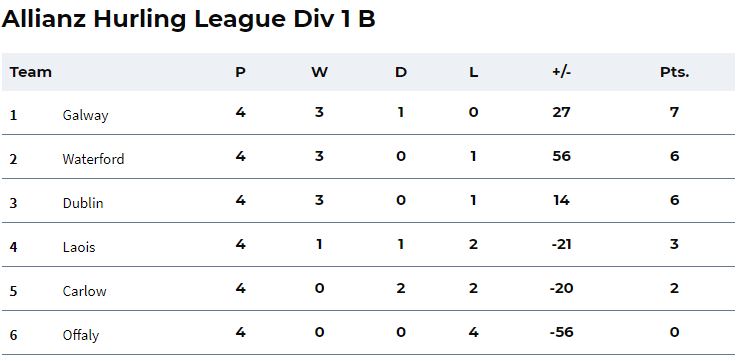Click Dublin's score difference of 14
Image resolution: width=739 pixels, height=361 pixels.
point(561,200)
